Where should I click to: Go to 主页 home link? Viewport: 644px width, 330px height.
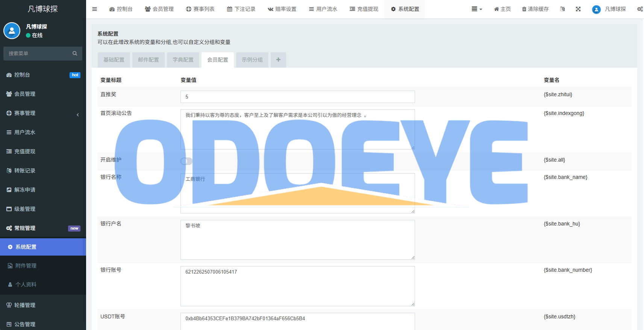pyautogui.click(x=502, y=9)
